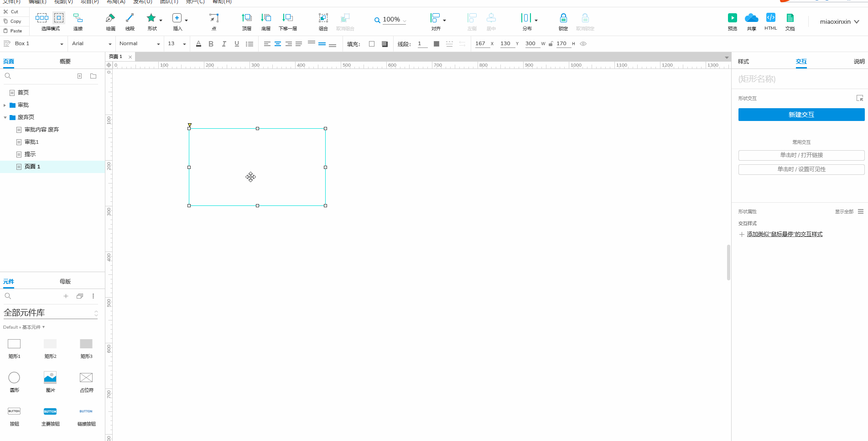Click the fill color swatch
The height and width of the screenshot is (441, 868).
click(372, 44)
